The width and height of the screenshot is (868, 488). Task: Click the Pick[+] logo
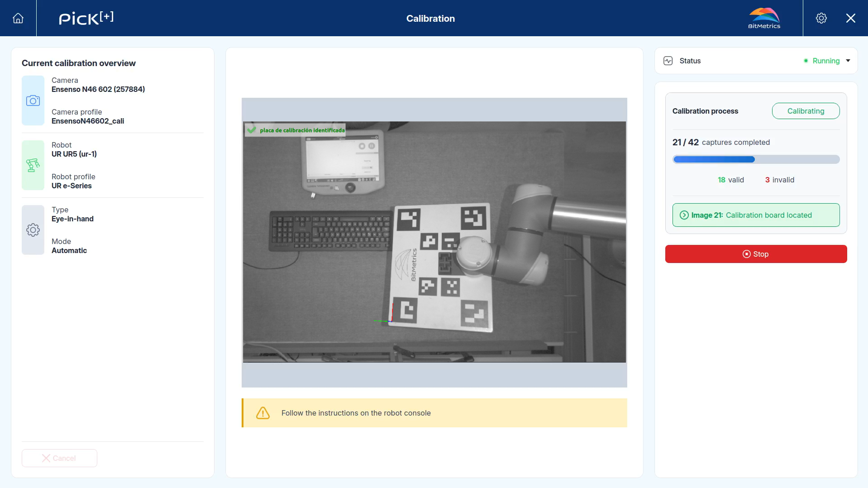[x=86, y=18]
